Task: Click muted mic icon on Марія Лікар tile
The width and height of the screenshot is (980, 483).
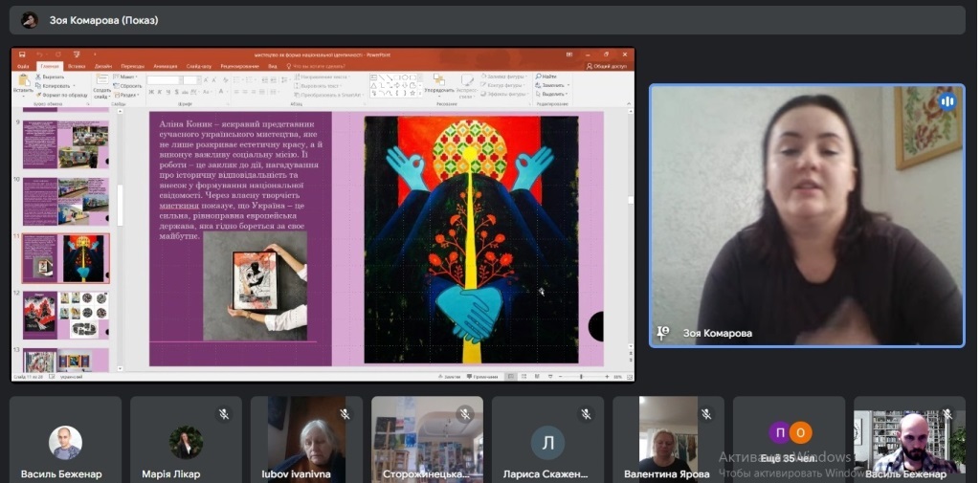Action: [x=224, y=413]
